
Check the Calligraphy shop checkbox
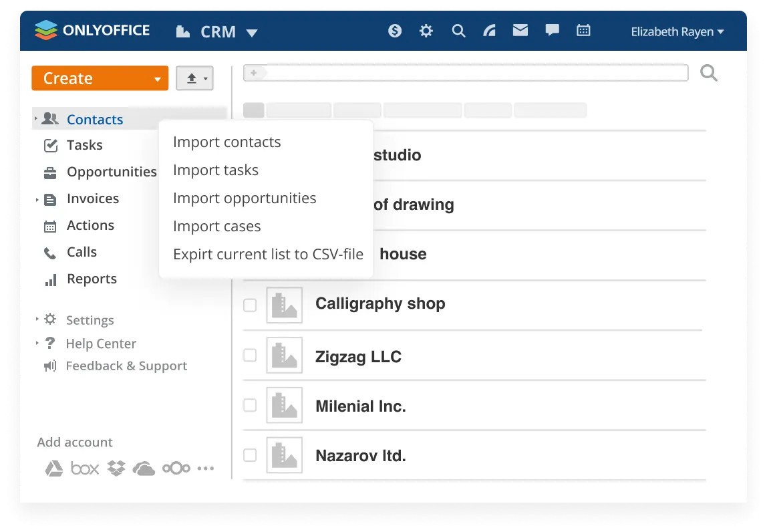pos(250,305)
